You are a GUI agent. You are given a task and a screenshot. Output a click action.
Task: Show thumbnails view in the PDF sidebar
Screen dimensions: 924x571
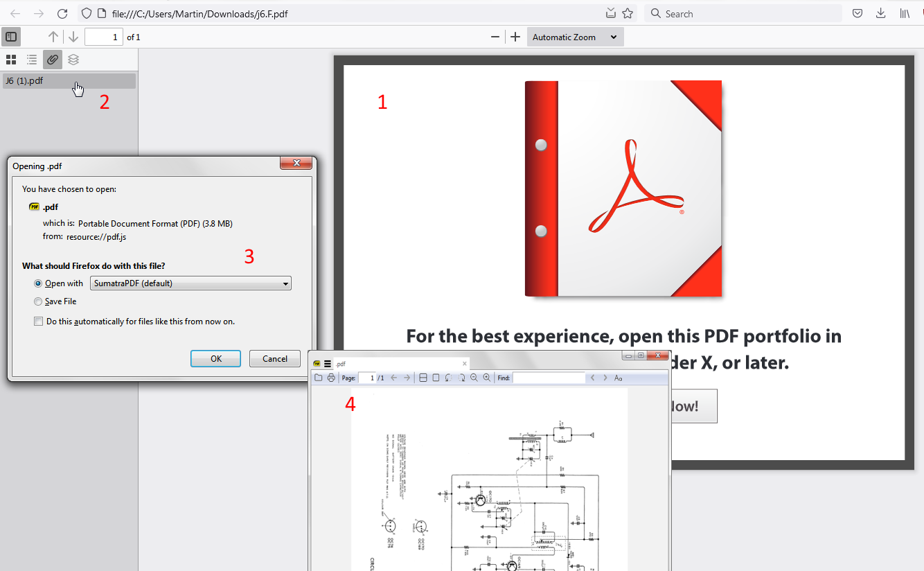pos(11,60)
